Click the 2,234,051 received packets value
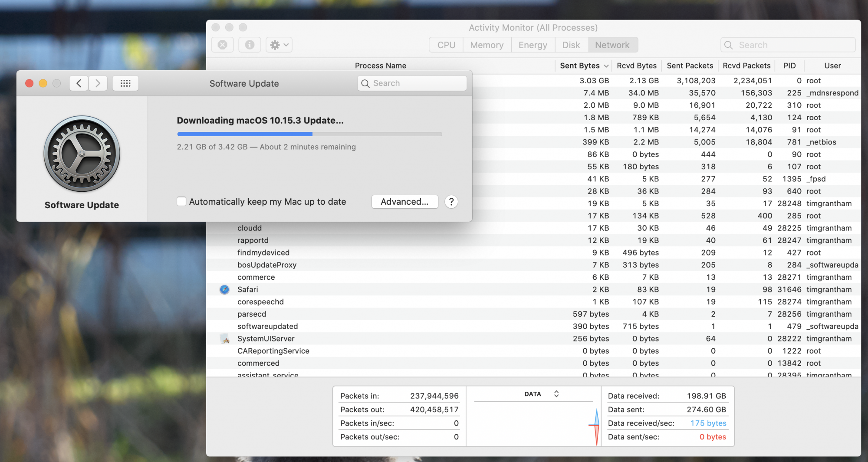This screenshot has width=868, height=462. click(753, 81)
